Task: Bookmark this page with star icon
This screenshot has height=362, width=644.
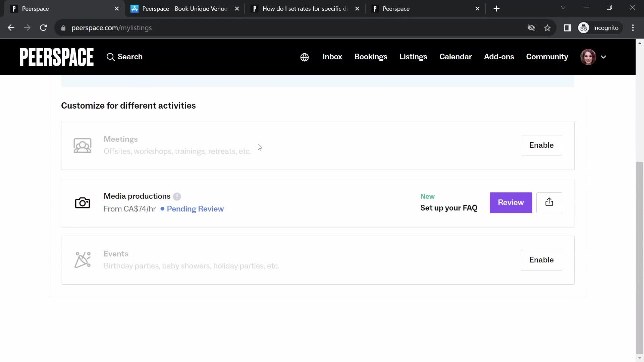Action: [x=547, y=28]
